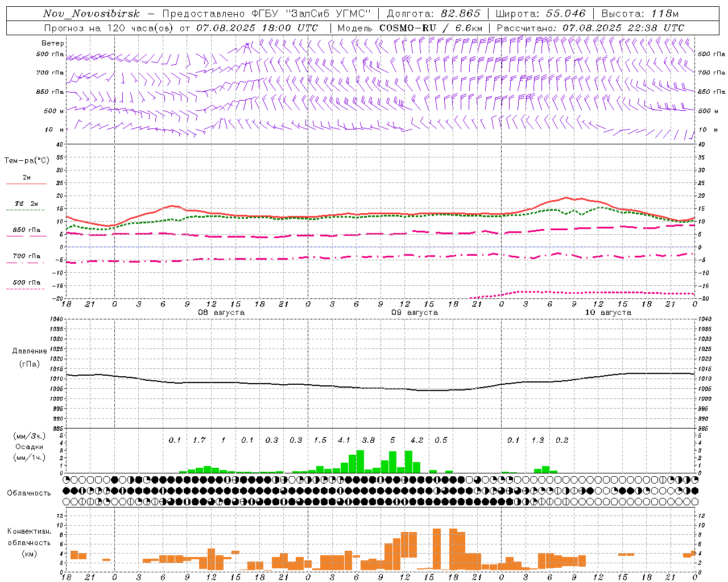Screen dimensions: 728x582
Task: Click the 'Модель COSMO-RU / 6.6км' text
Action: tap(410, 27)
